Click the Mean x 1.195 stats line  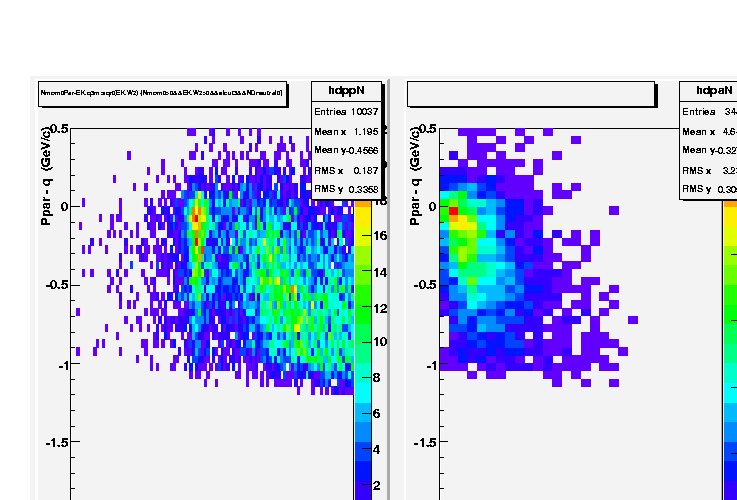point(346,132)
